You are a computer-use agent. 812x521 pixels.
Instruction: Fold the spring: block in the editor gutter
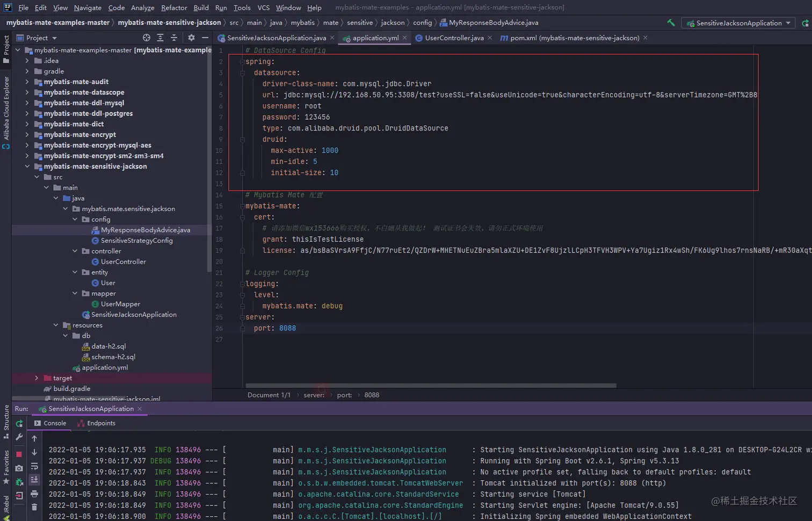click(x=242, y=62)
